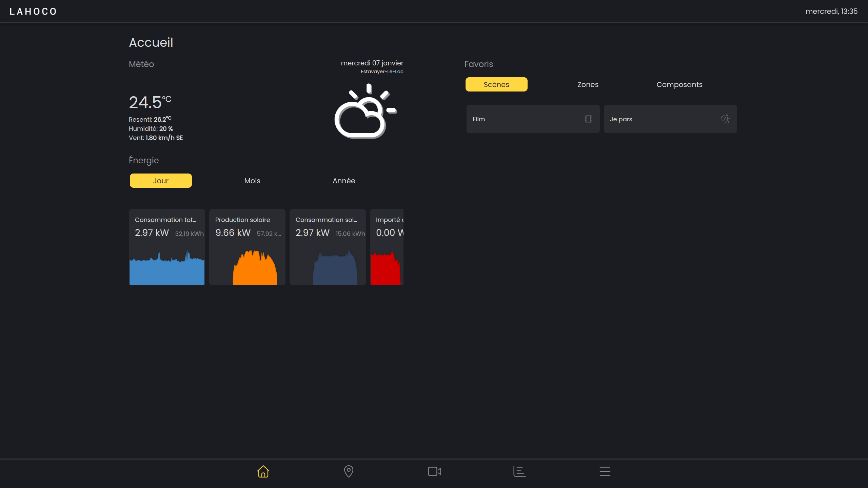
Task: Open the Consommation totale energy card
Action: pyautogui.click(x=167, y=247)
